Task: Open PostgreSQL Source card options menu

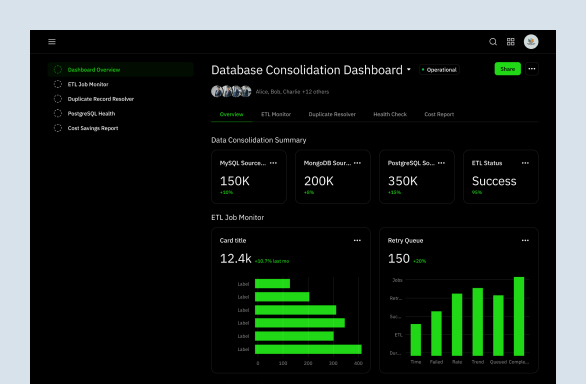Action: pyautogui.click(x=441, y=163)
